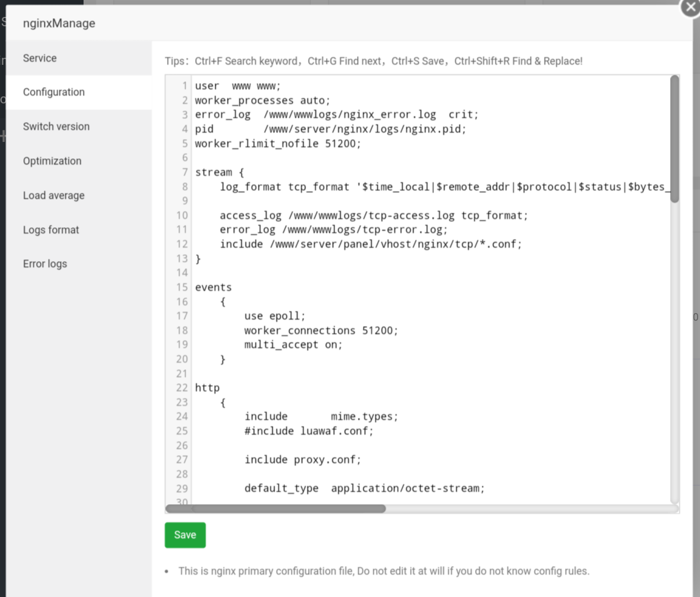Click the editor's horizontal scrollbar thumb
The image size is (700, 597).
(x=275, y=509)
